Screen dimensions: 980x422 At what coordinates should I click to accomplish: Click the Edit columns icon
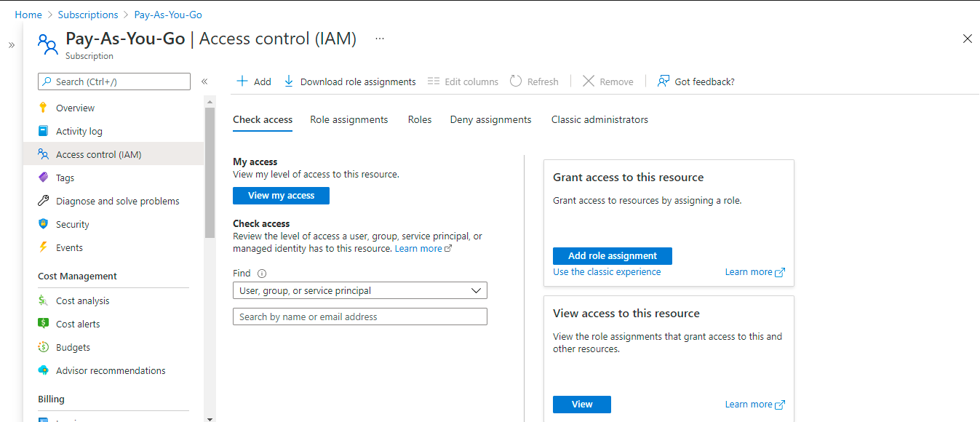pos(434,81)
